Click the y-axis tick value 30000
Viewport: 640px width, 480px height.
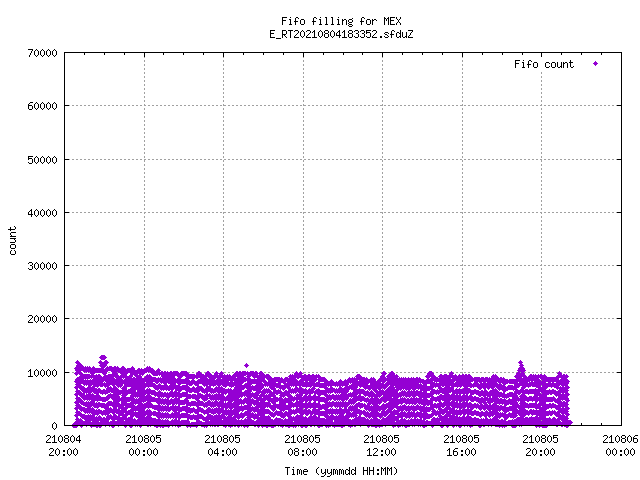[42, 266]
